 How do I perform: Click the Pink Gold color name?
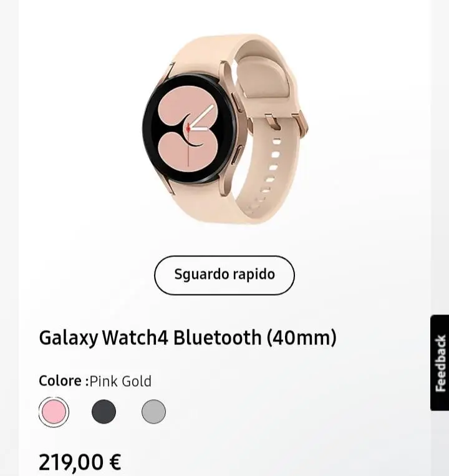click(120, 381)
